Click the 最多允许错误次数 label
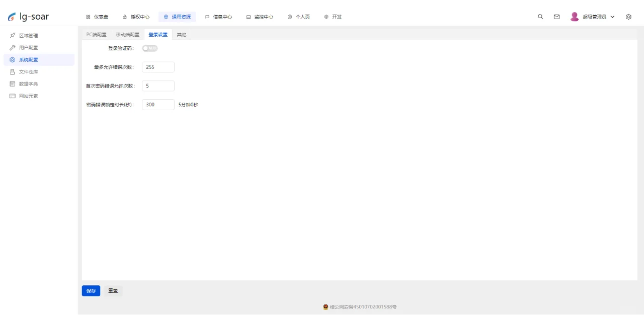644x322 pixels. 114,67
